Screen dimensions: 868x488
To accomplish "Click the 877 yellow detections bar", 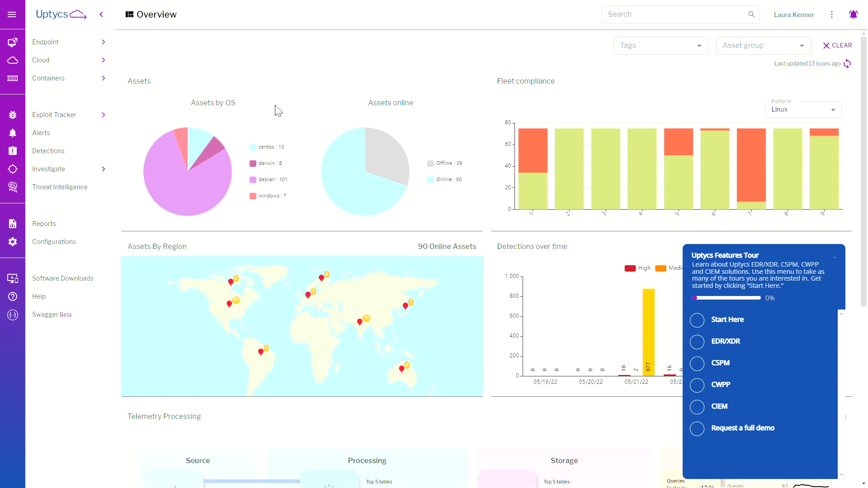I will tap(648, 332).
